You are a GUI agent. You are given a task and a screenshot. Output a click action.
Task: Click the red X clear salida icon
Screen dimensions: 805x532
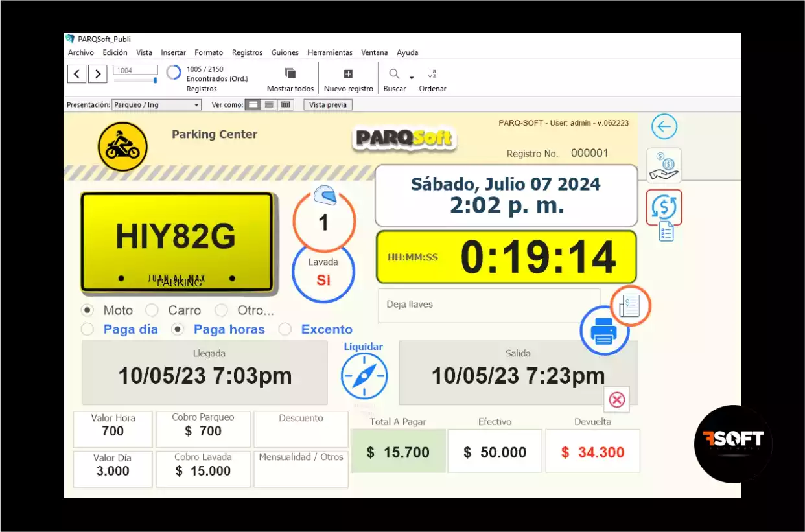(x=616, y=400)
